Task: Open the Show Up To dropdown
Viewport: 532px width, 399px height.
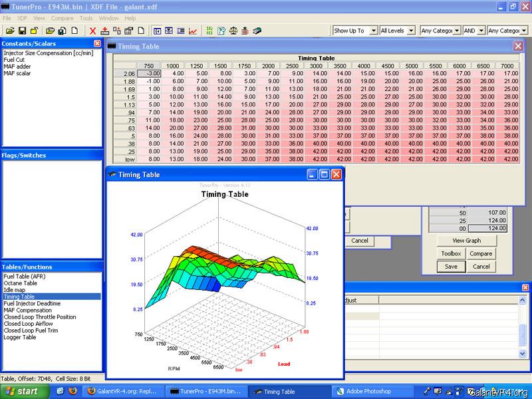Action: click(373, 31)
